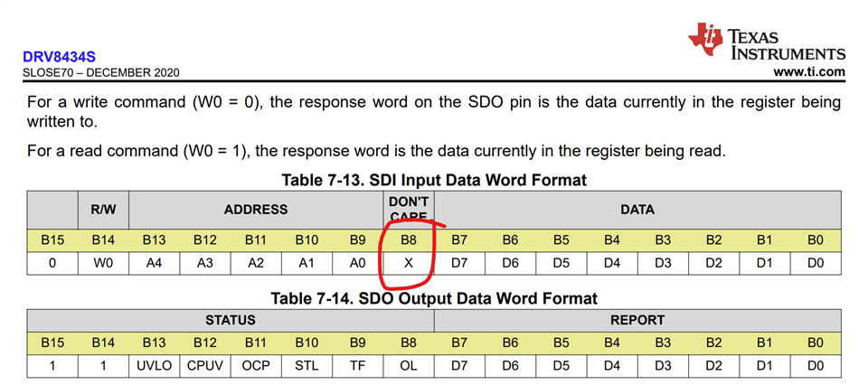This screenshot has height=385, width=868.
Task: Visit the www.ti.com link
Action: (809, 72)
